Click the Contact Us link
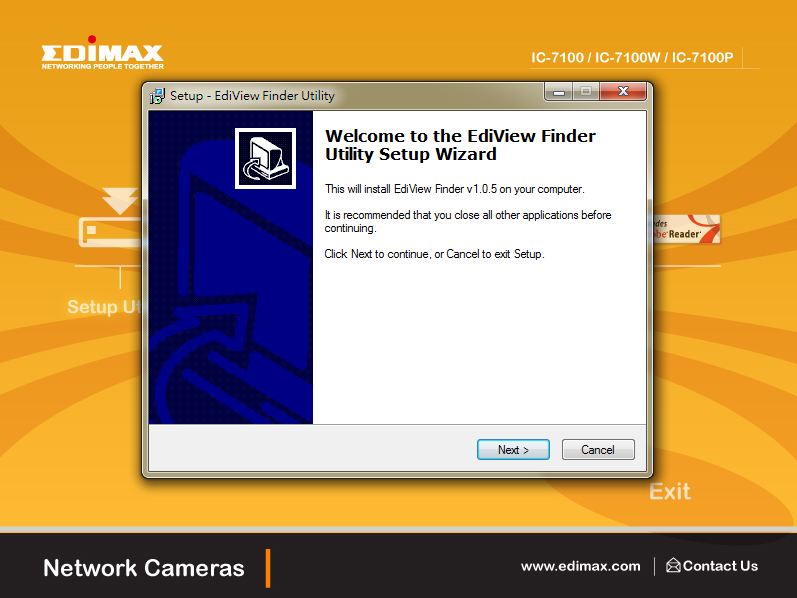 pos(720,566)
